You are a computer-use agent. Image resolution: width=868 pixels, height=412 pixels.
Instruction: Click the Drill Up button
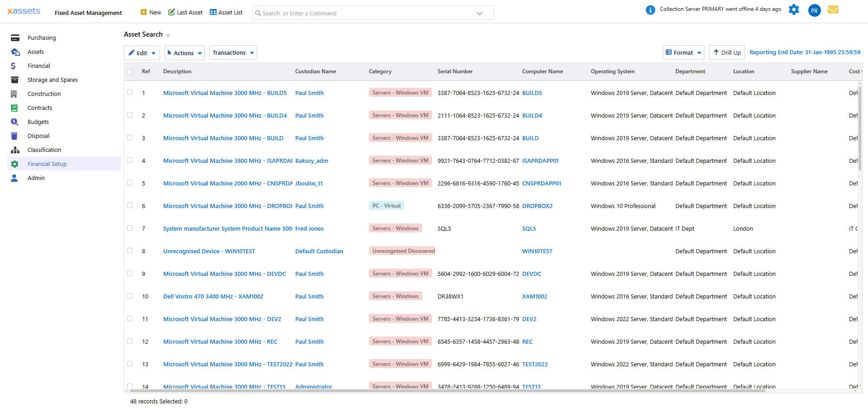726,52
